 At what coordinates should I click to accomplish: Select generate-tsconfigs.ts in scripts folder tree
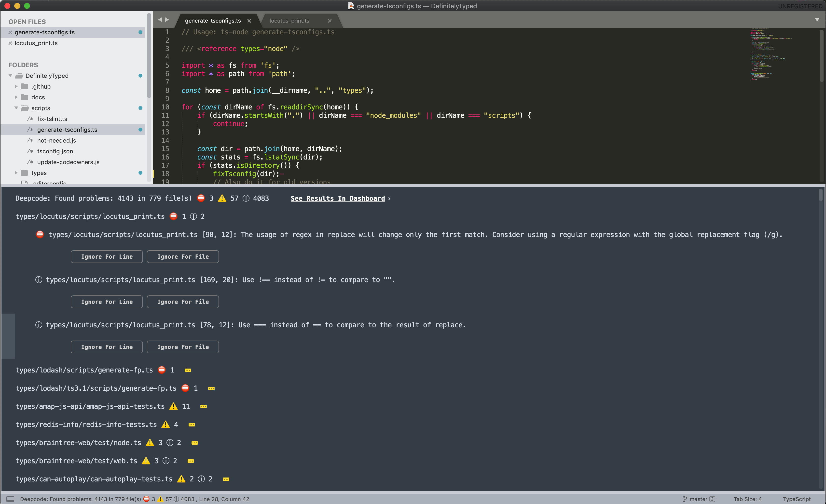(x=67, y=130)
